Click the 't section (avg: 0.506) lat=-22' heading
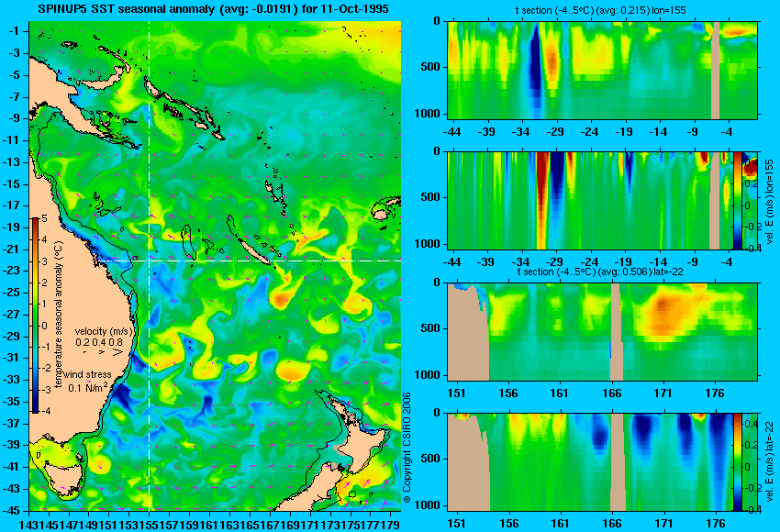 600,272
